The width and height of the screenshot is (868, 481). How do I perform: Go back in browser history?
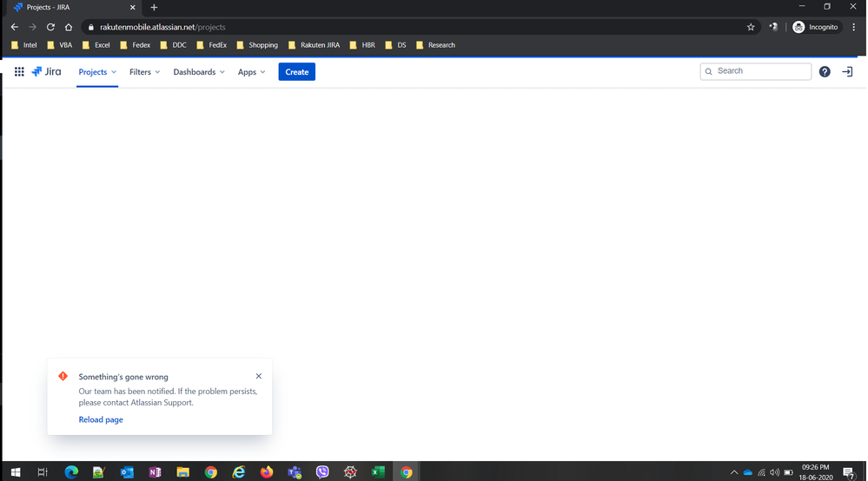tap(15, 27)
